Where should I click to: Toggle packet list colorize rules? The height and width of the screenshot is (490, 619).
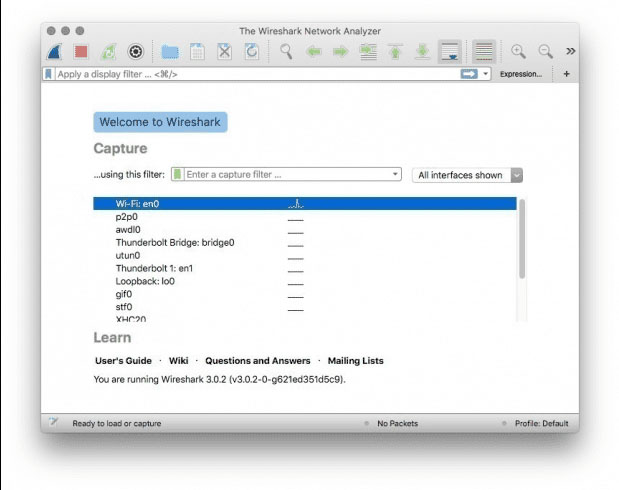point(484,51)
